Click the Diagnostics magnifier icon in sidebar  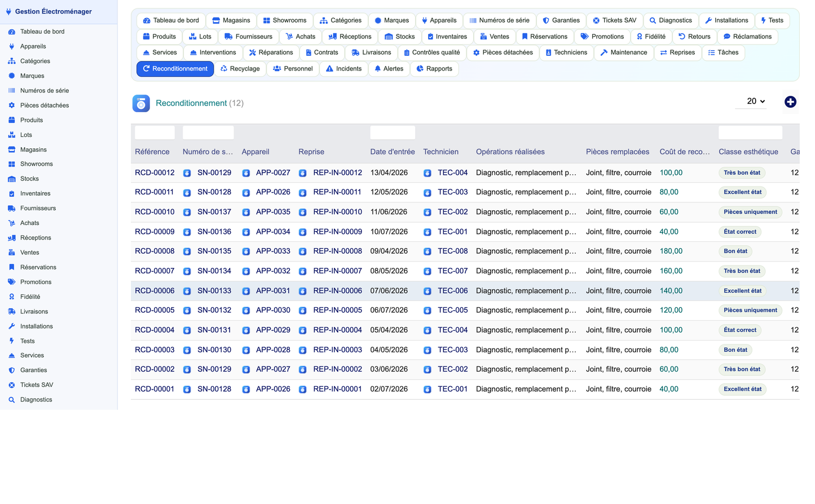[x=11, y=400]
